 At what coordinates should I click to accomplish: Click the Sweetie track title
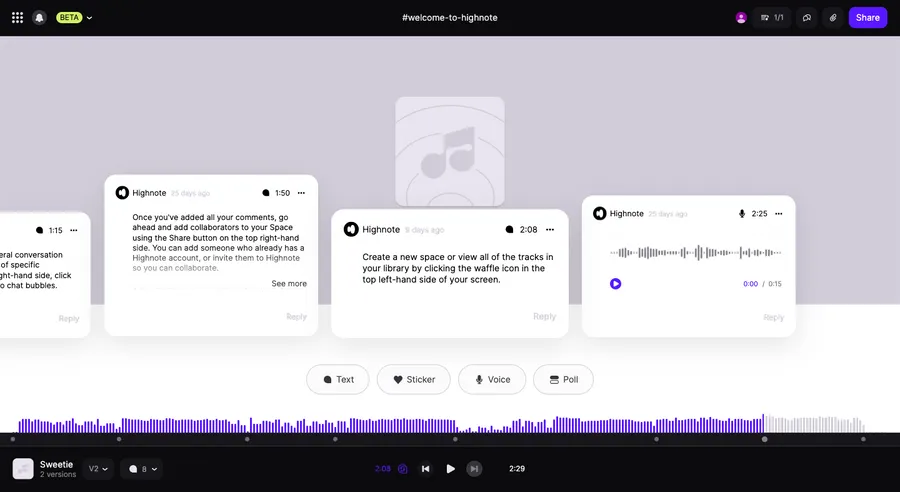56,464
